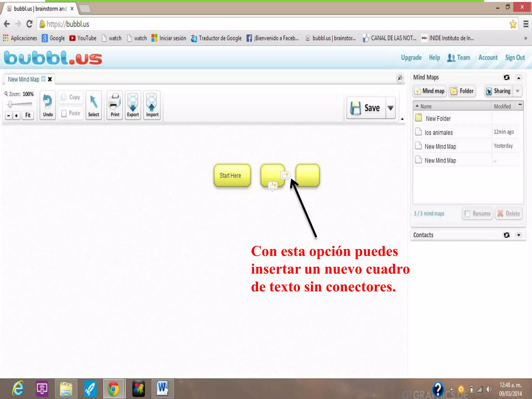Open the YouTube bookmark
Viewport: 532px width, 399px height.
click(83, 38)
